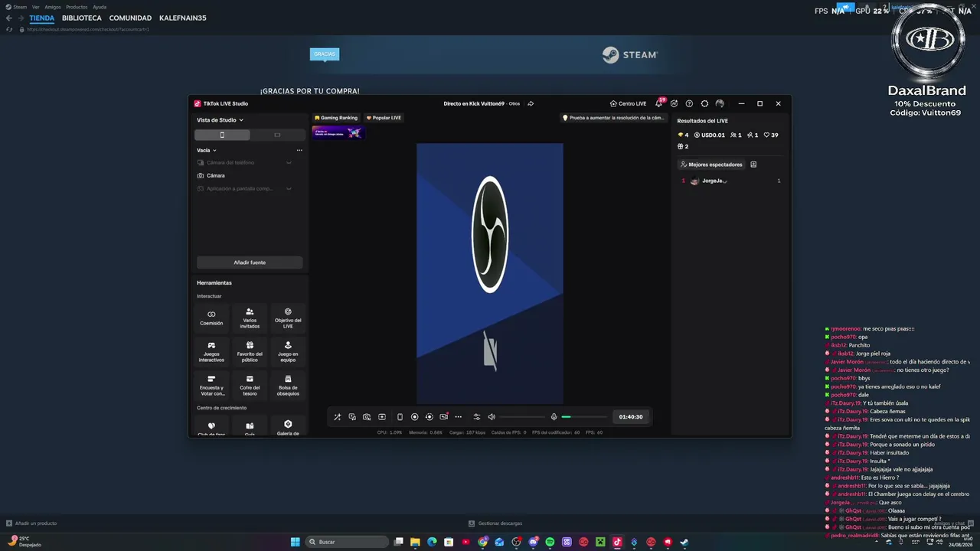
Task: Adjust the microphone volume slider
Action: point(584,417)
